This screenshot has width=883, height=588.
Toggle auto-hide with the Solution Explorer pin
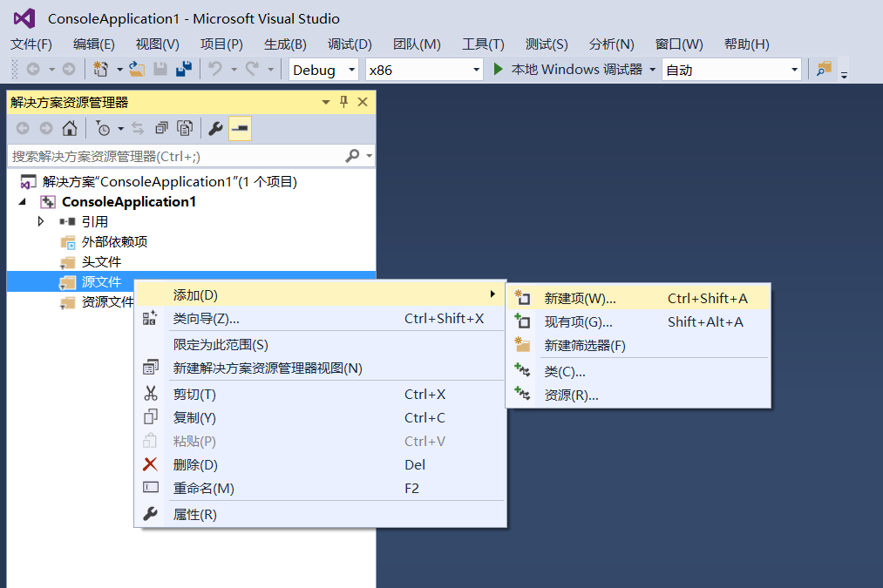click(x=343, y=101)
